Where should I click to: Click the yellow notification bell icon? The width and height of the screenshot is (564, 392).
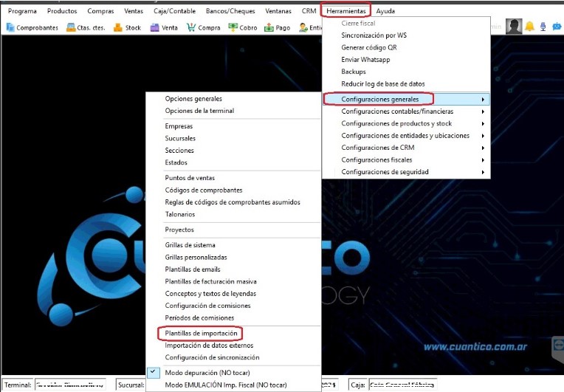tap(529, 27)
